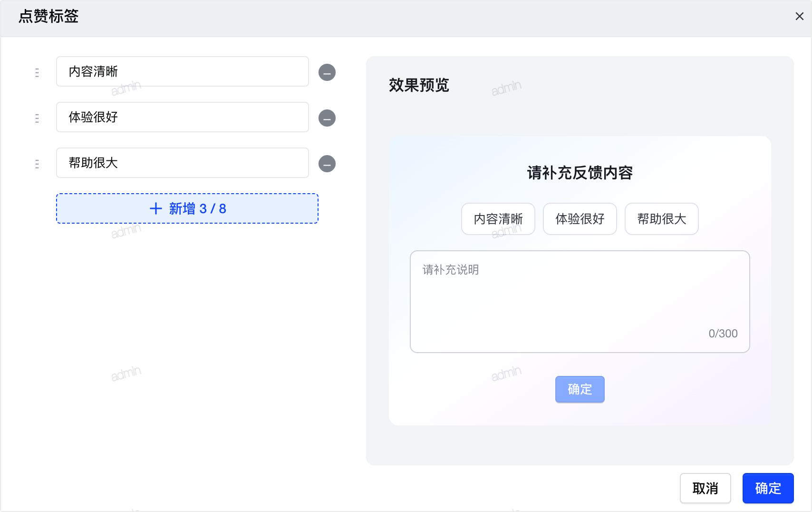Close the 点赞标签 dialog
This screenshot has height=512, width=812.
800,16
